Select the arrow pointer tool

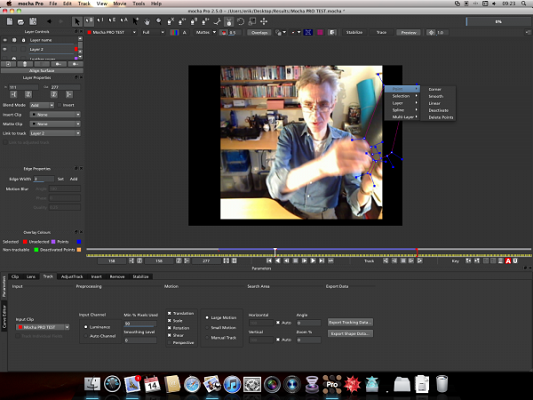pyautogui.click(x=76, y=22)
